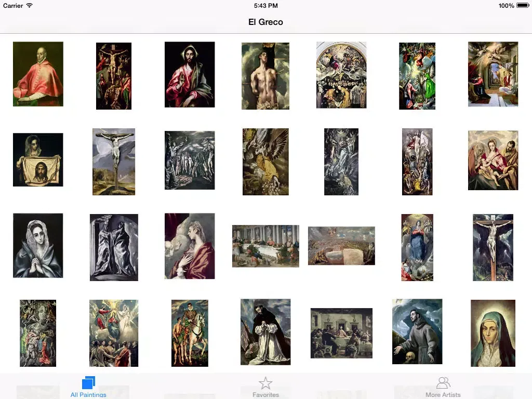Viewport: 532px width, 399px height.
Task: Open Saint Francis with skull painting
Action: (x=417, y=331)
